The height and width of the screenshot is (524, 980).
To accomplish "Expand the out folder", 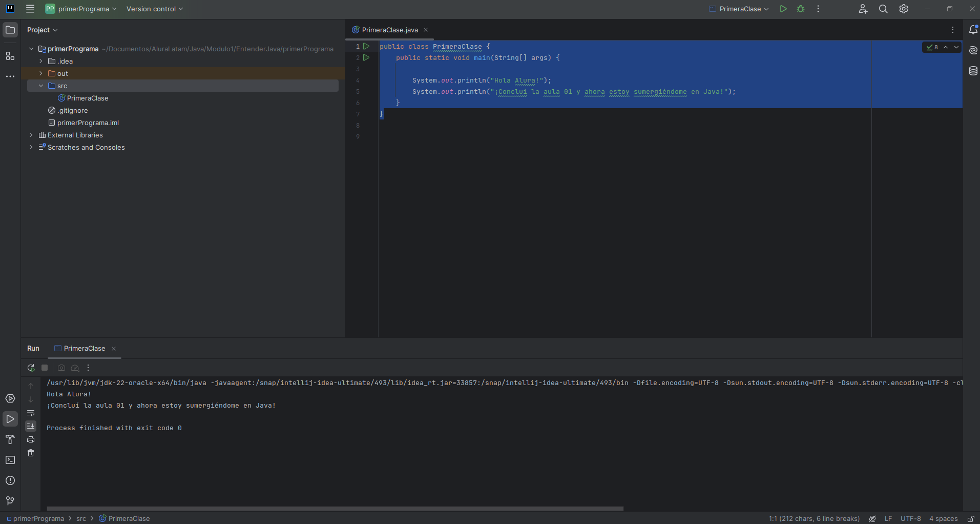I will point(41,73).
